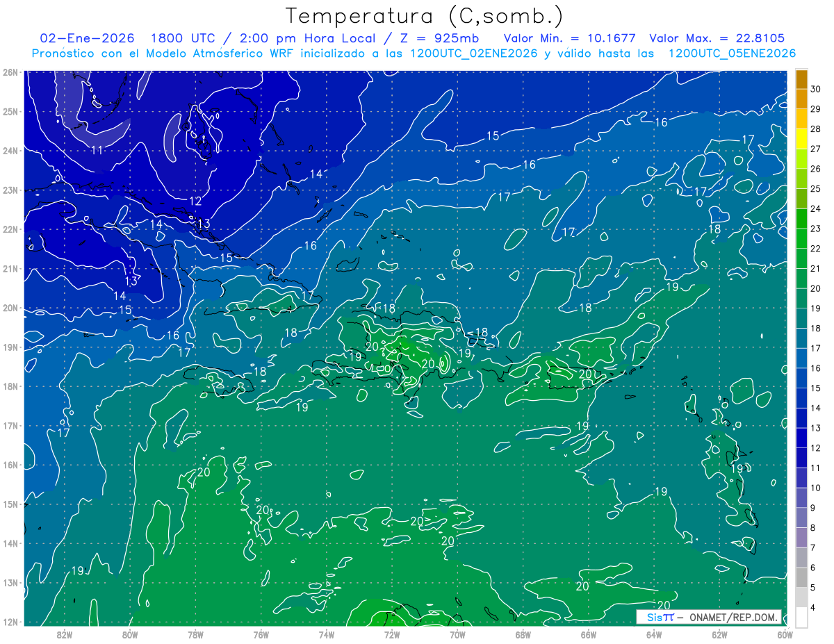Click the latitude axis label 22N
Image resolution: width=834 pixels, height=644 pixels.
tap(10, 229)
